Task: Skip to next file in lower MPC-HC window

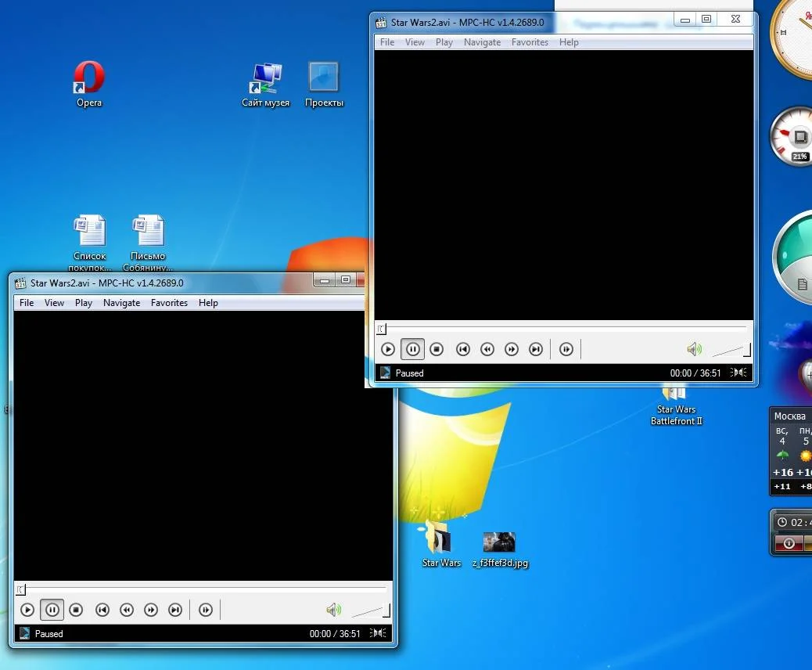Action: (x=175, y=610)
